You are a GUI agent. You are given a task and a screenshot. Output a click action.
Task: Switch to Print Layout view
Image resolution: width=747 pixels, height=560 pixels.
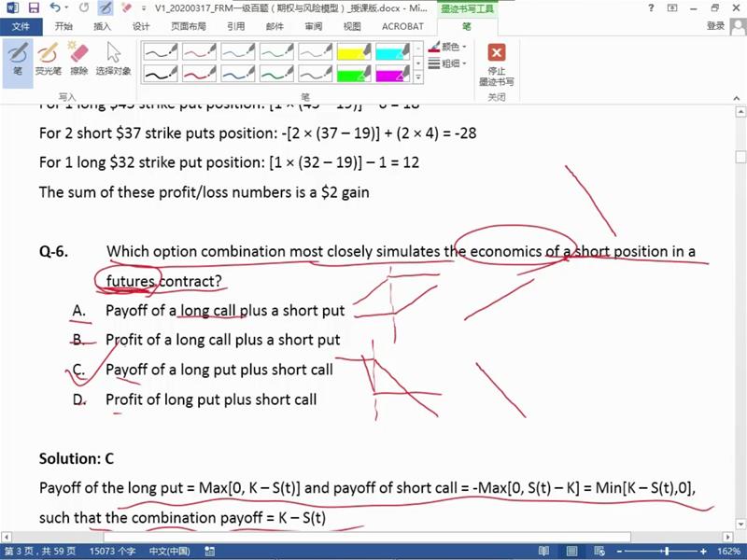pos(571,552)
